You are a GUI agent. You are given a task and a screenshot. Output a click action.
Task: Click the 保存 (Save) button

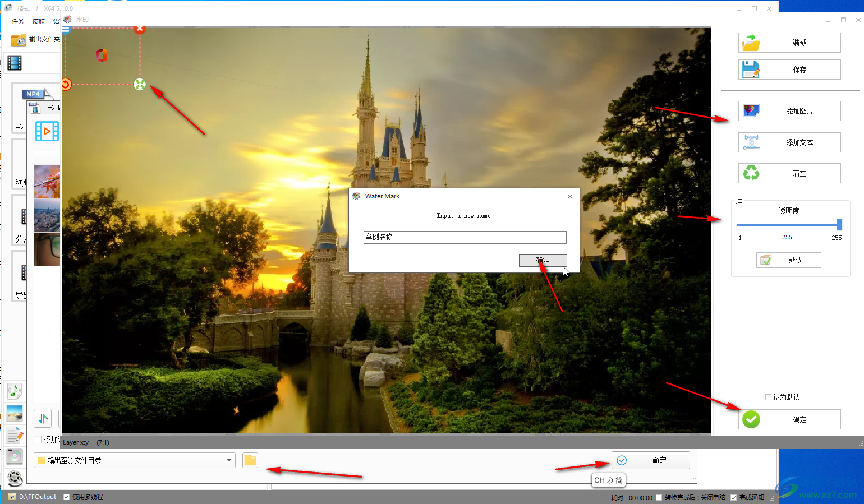(789, 70)
